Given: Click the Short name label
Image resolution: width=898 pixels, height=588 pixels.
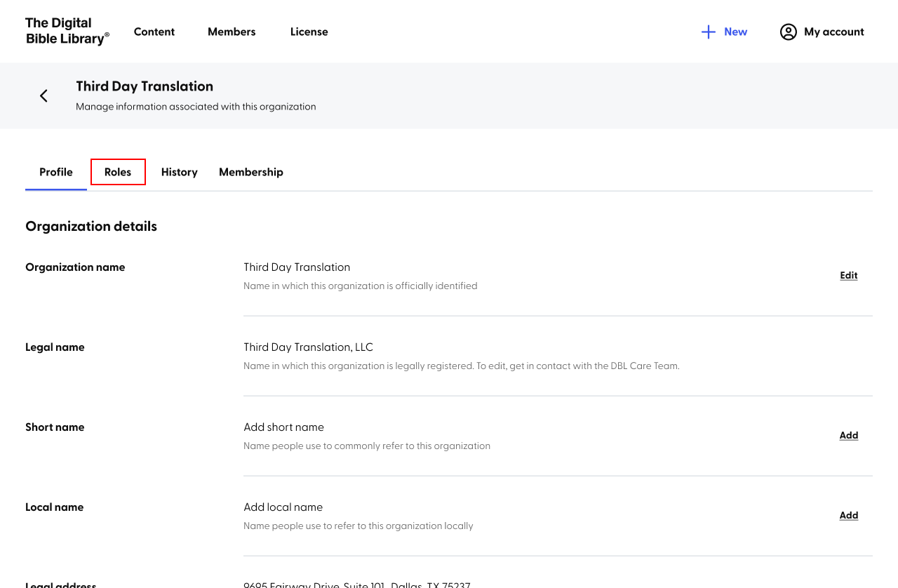Looking at the screenshot, I should coord(55,427).
